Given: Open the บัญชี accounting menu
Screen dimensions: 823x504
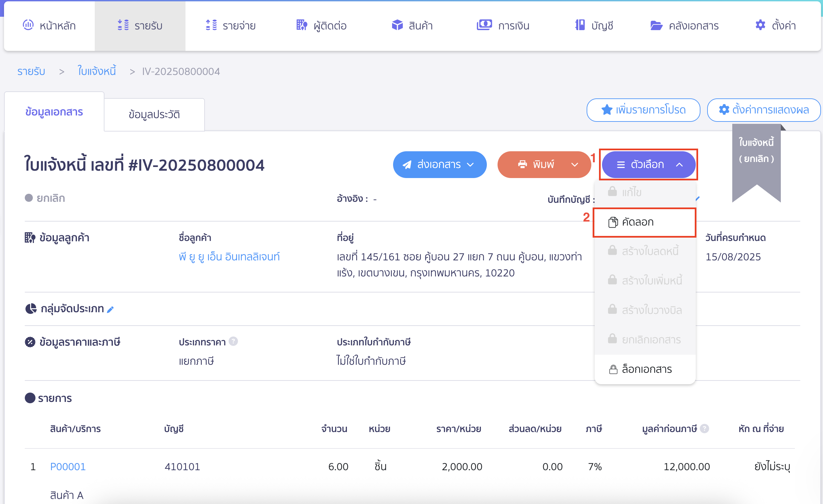Looking at the screenshot, I should pyautogui.click(x=594, y=26).
